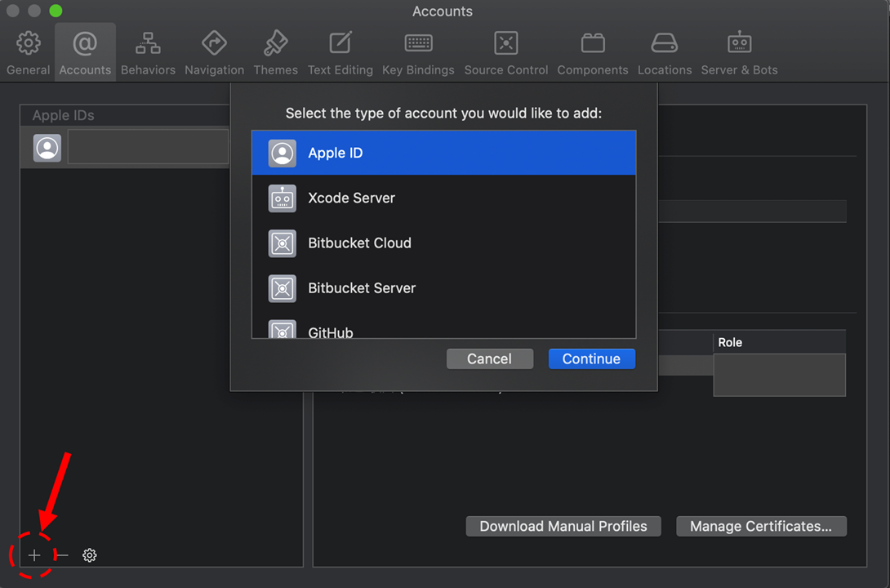Click the plus button to add account

tap(34, 555)
